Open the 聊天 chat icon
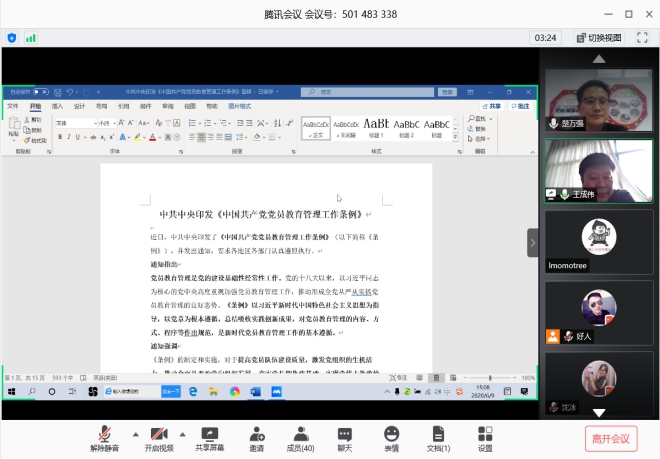660x459 pixels. (x=344, y=435)
